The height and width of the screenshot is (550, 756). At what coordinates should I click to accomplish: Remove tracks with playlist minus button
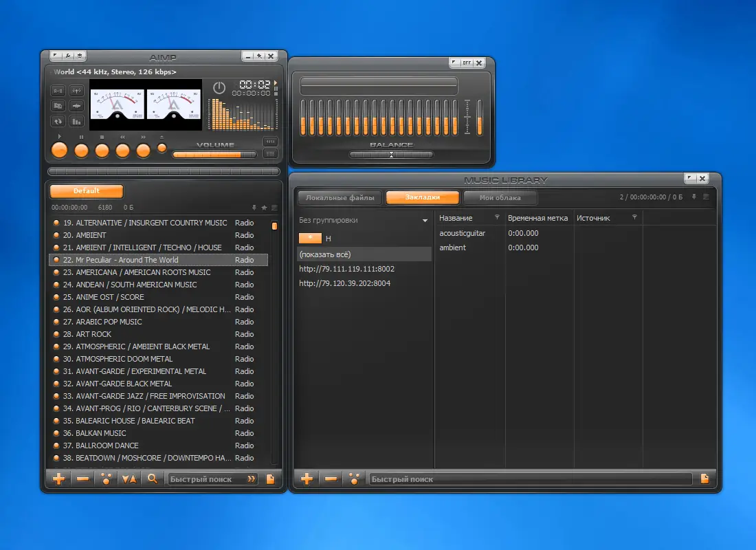(82, 478)
